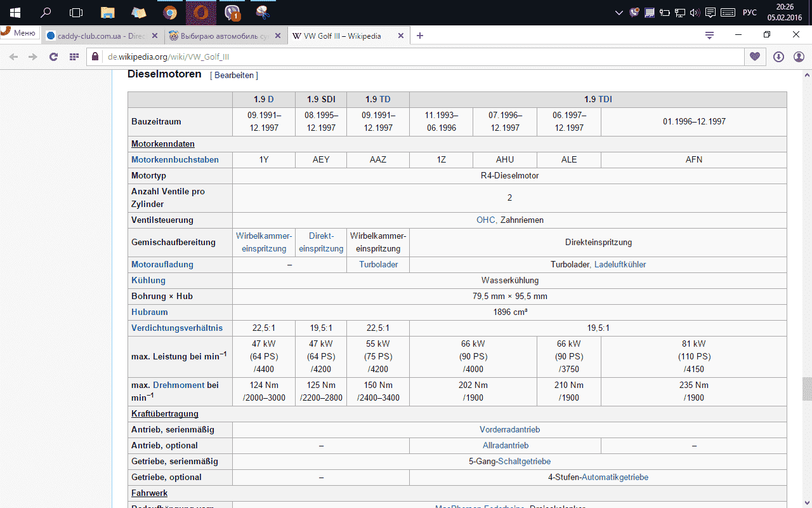Reload the page with the refresh icon
Viewport: 812px width, 508px height.
(x=54, y=57)
